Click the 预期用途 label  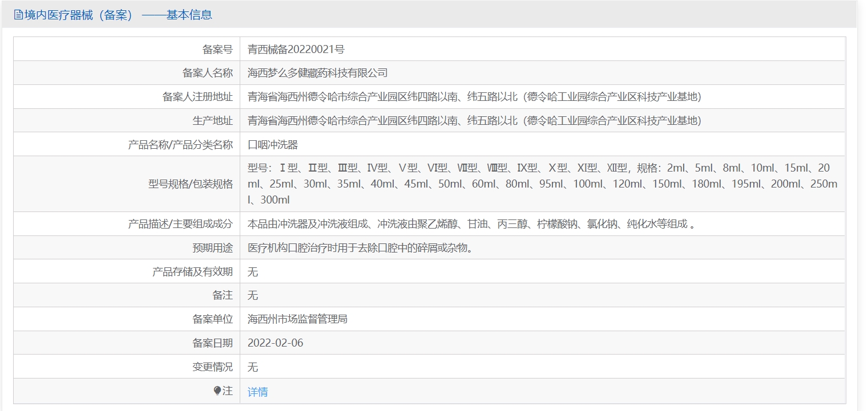tap(213, 248)
